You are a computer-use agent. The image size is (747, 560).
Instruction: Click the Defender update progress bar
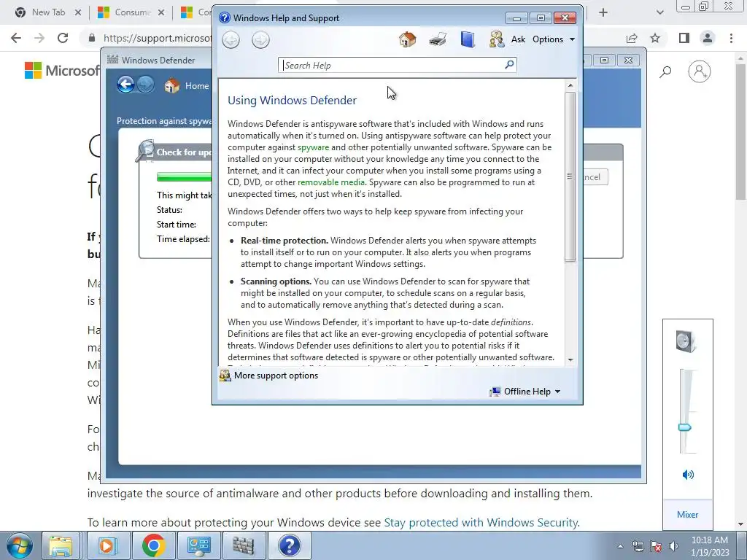point(185,176)
